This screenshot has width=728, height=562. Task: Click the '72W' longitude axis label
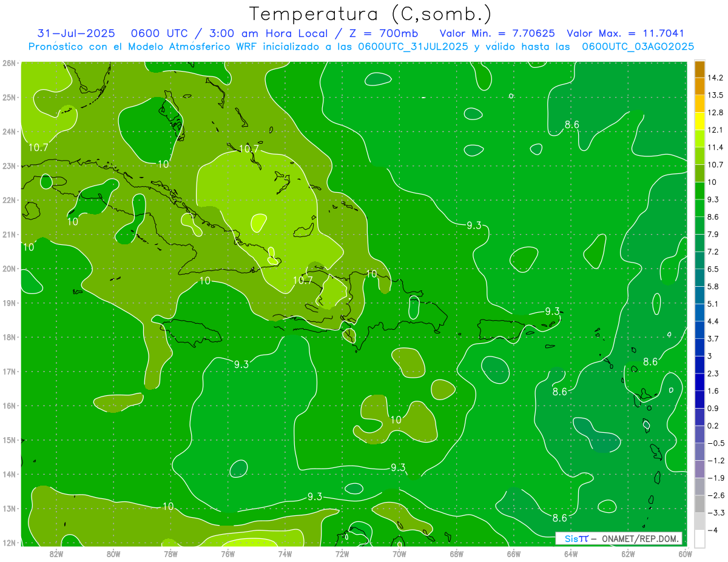tap(342, 554)
